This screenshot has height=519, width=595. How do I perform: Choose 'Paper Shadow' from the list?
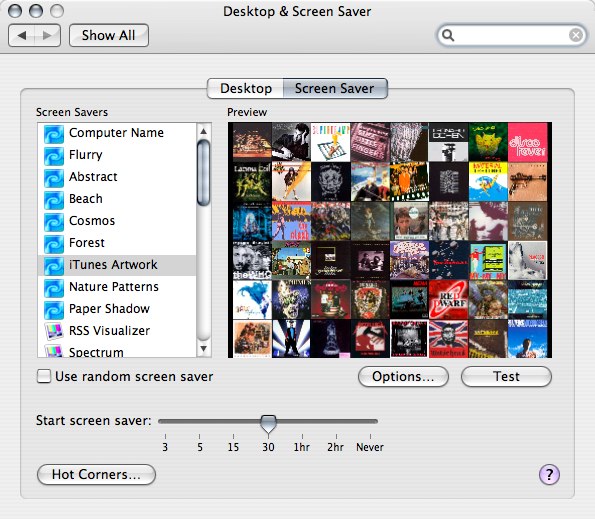(x=117, y=309)
